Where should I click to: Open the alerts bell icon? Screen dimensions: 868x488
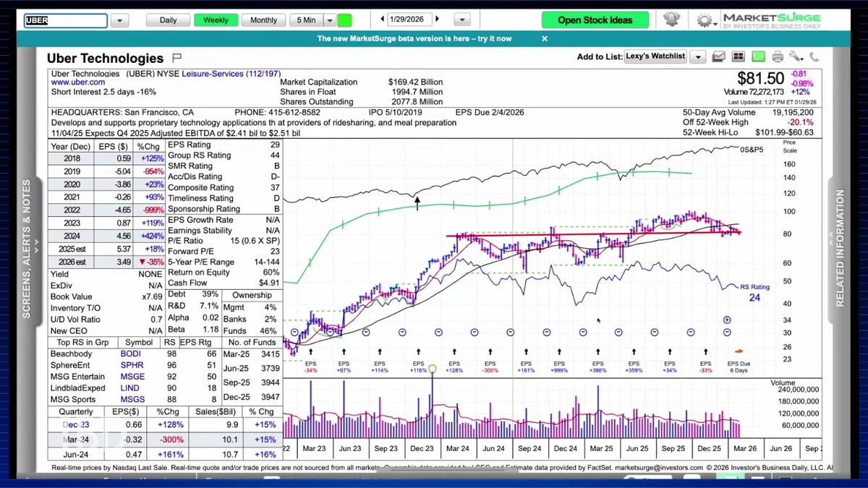671,20
